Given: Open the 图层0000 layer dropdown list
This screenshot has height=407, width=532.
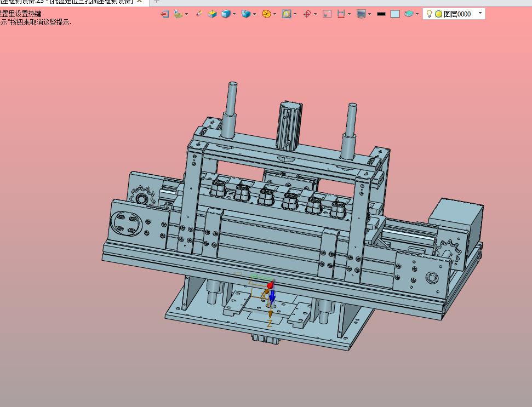Looking at the screenshot, I should point(480,13).
